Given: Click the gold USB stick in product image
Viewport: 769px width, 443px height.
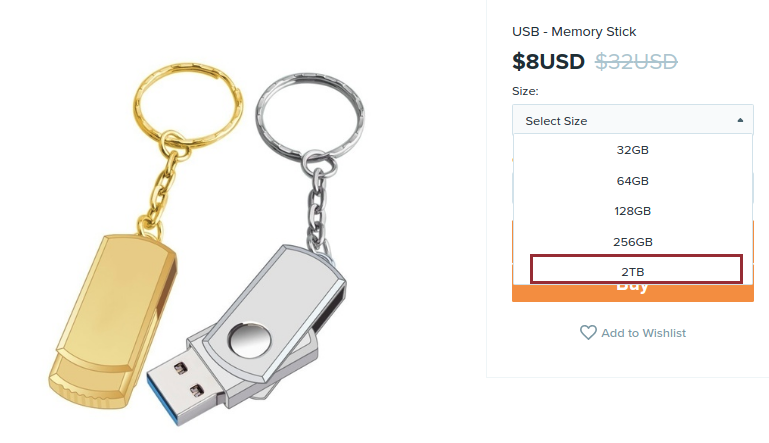Looking at the screenshot, I should click(x=113, y=321).
